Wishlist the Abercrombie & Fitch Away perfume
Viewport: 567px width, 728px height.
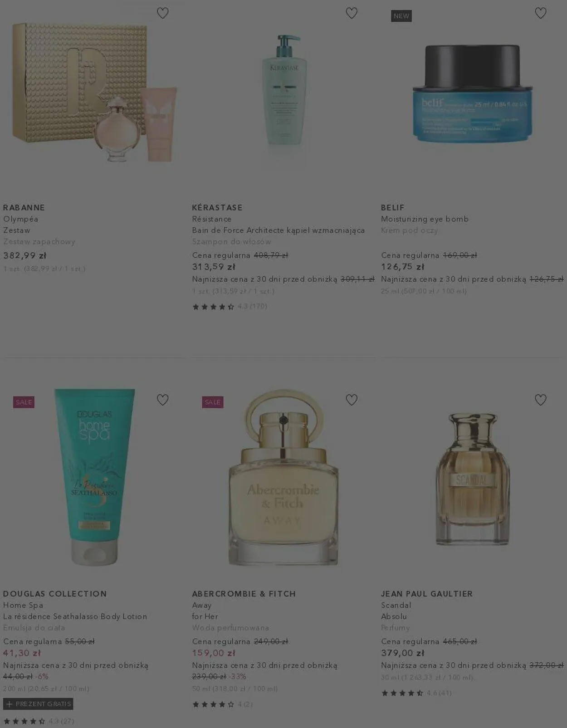[x=352, y=400]
